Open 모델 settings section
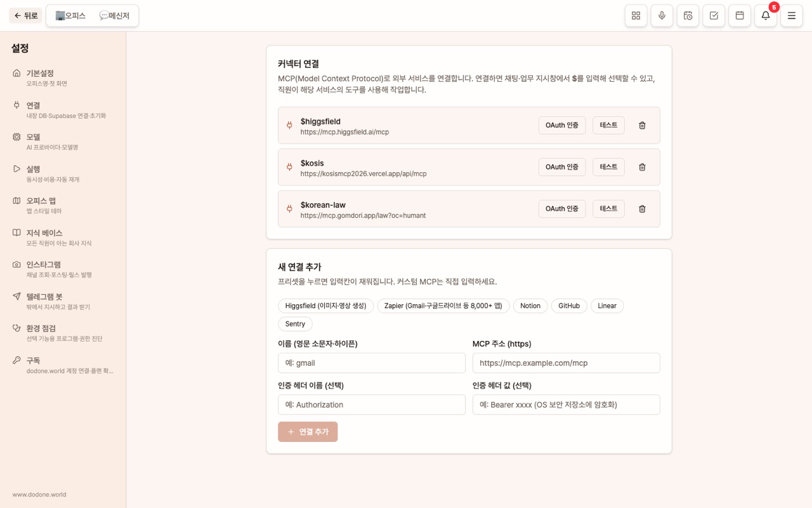812x508 pixels. point(63,142)
